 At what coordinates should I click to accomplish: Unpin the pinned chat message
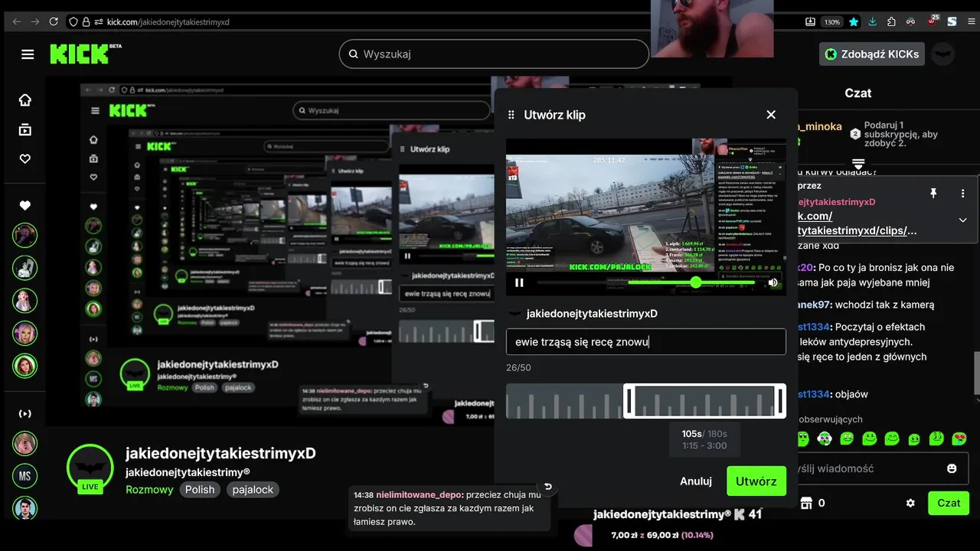coord(933,194)
